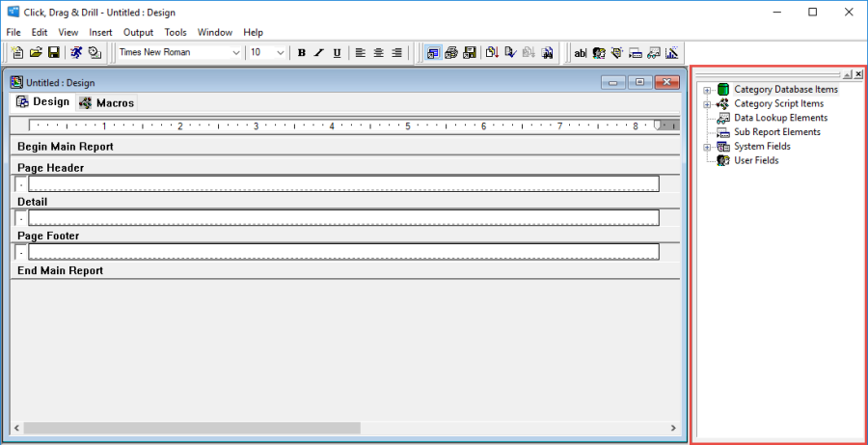Select the User Fields tree item
Image resolution: width=868 pixels, height=445 pixels.
756,160
